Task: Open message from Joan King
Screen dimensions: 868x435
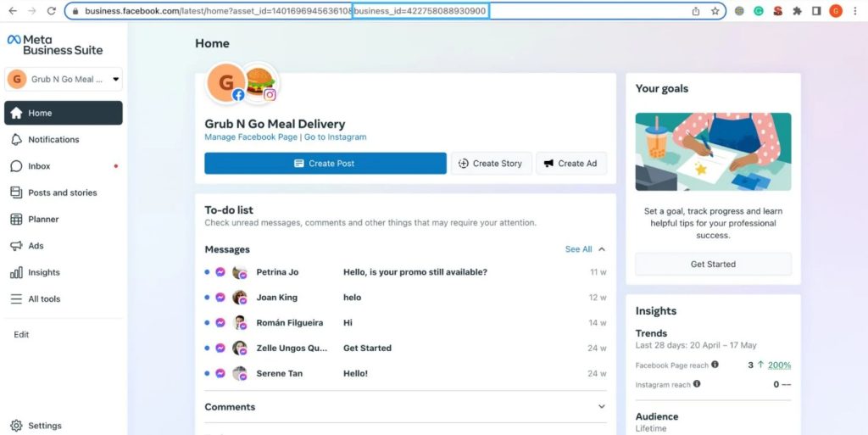Action: coord(405,297)
